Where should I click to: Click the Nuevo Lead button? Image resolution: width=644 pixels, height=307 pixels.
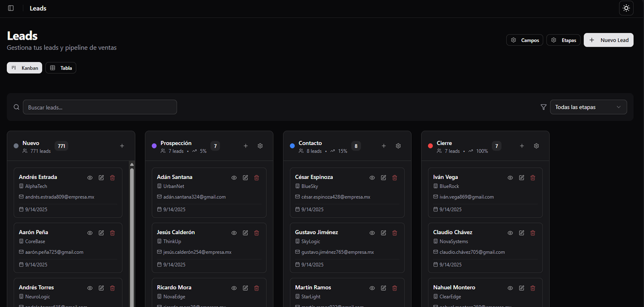608,40
